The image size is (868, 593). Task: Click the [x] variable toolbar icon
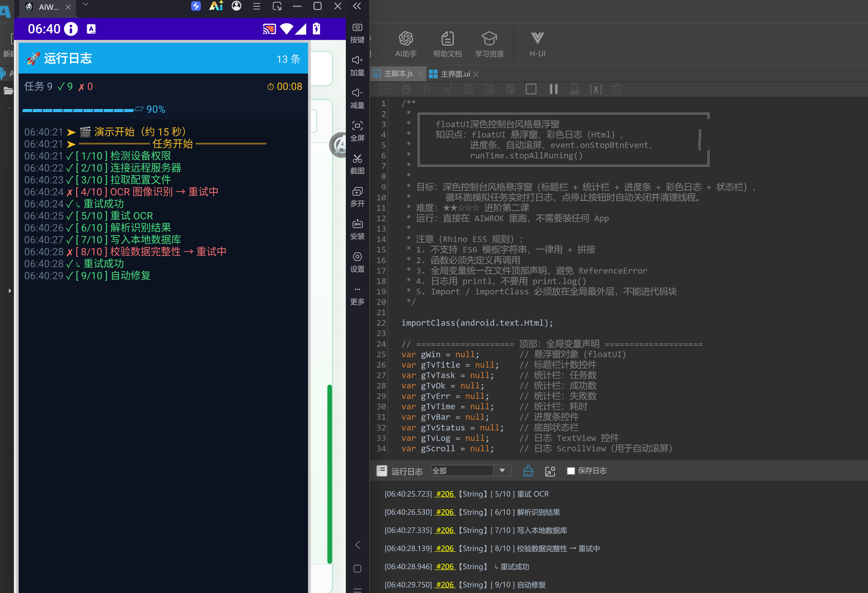pos(595,89)
